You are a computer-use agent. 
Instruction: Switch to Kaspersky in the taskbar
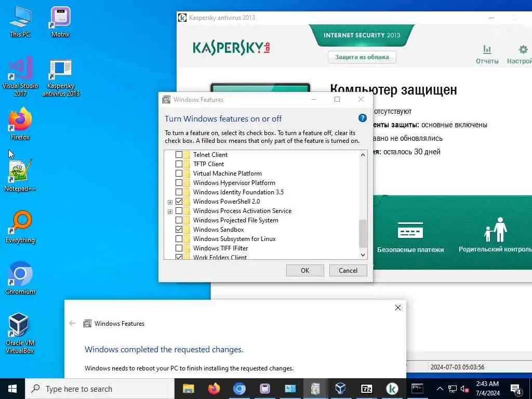(392, 389)
